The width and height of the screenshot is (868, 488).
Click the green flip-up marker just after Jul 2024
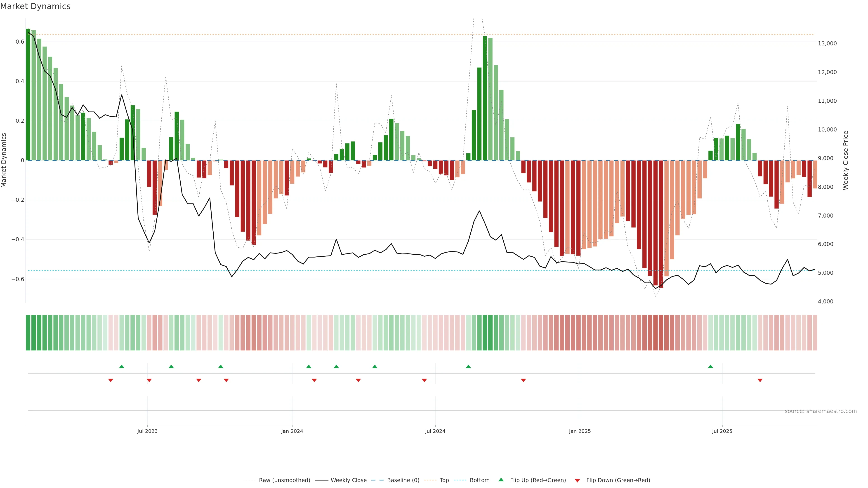(x=468, y=366)
